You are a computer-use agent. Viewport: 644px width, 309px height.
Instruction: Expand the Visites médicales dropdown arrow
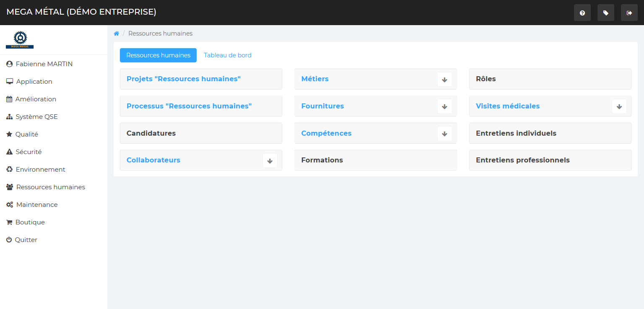pyautogui.click(x=619, y=106)
